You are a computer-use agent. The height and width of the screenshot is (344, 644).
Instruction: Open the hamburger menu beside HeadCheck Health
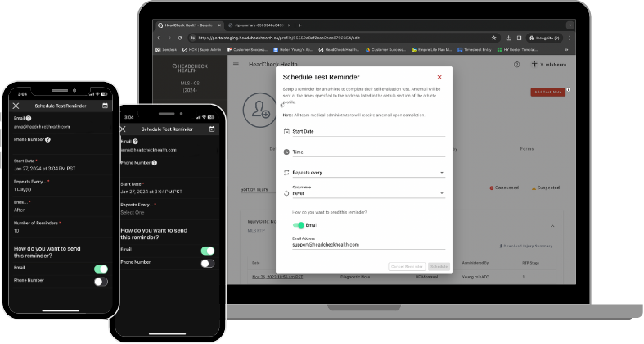pos(236,64)
